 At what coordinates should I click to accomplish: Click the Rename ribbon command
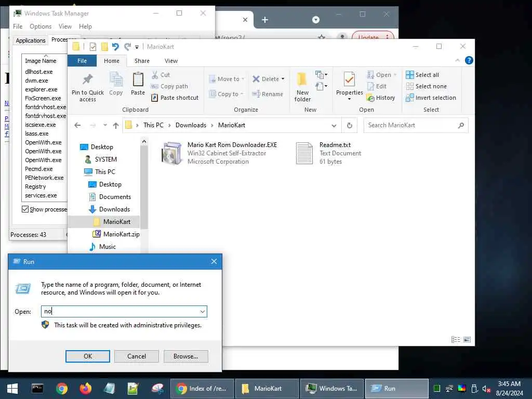(268, 94)
